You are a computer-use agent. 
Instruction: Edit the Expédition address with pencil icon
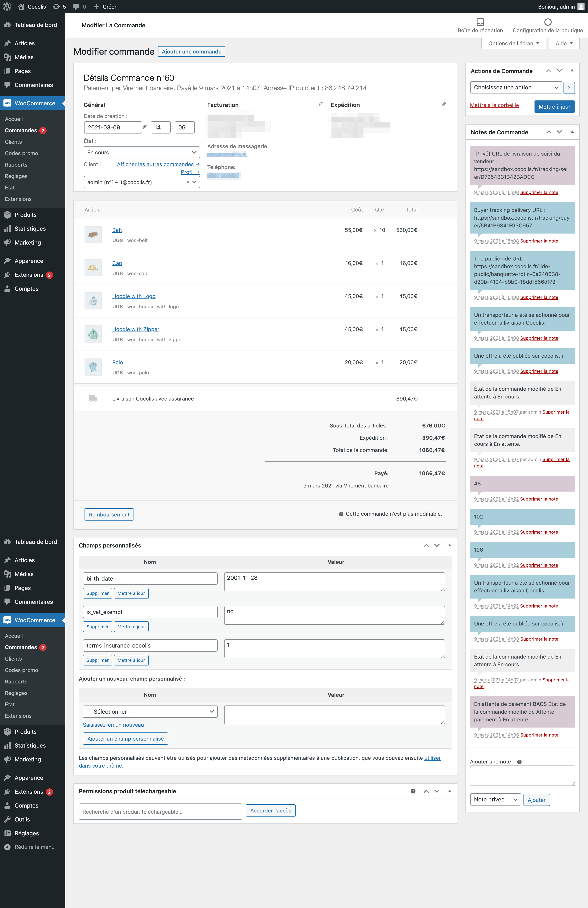(x=444, y=104)
